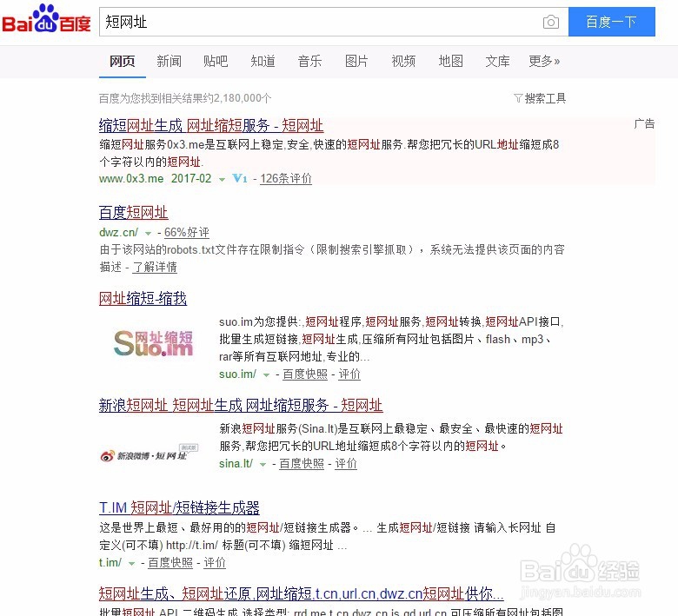Open result 缩短网址生成 网址缩短服务

pos(211,125)
